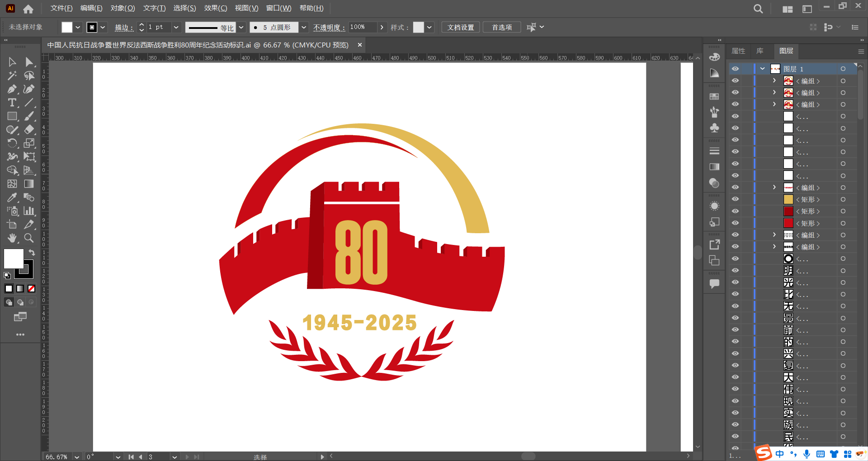Select the Rotate tool
This screenshot has height=461, width=868.
tap(12, 143)
